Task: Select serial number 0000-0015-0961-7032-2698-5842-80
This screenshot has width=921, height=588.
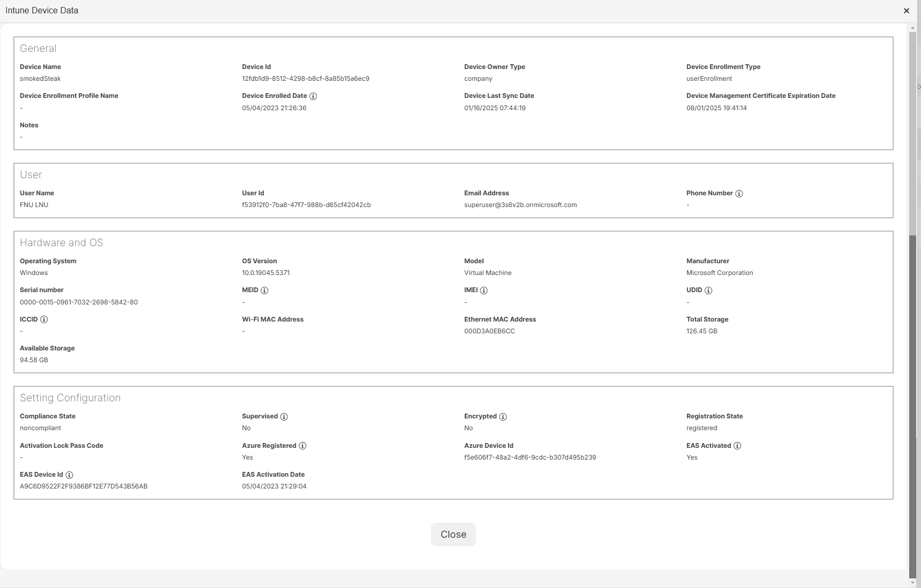Action: [79, 302]
